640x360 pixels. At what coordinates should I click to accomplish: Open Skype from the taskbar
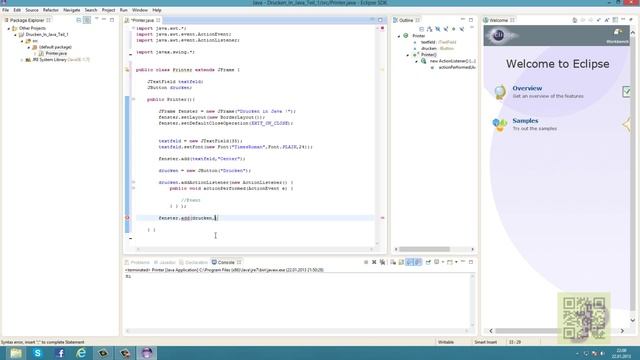point(38,353)
